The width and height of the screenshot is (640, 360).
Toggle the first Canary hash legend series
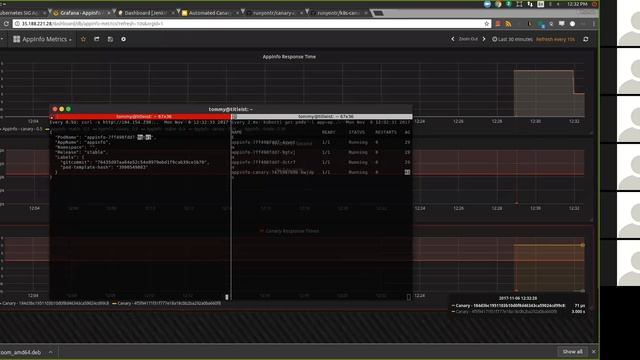[x=55, y=303]
